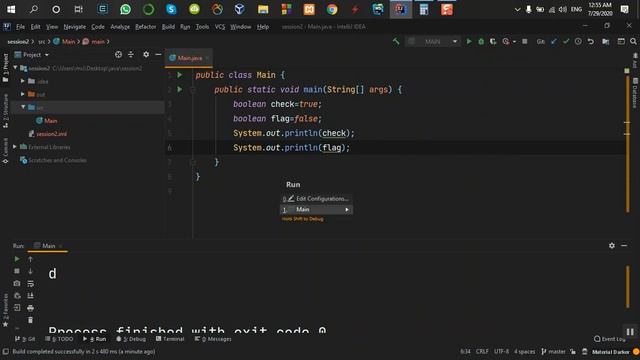Image resolution: width=640 pixels, height=360 pixels.
Task: Click the editor vertical scrollbar
Action: click(x=627, y=143)
